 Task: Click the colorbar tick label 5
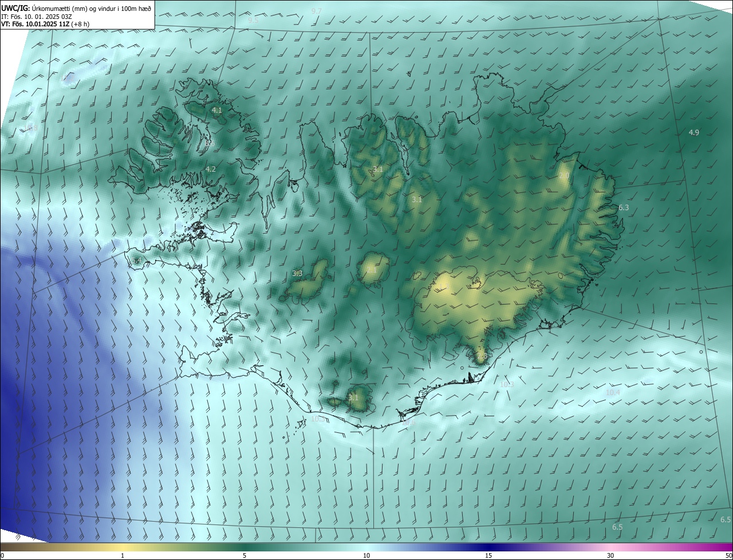(245, 555)
